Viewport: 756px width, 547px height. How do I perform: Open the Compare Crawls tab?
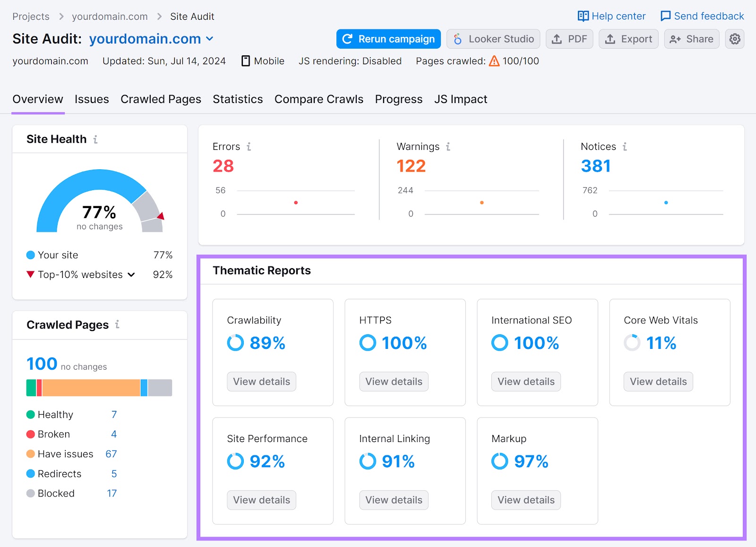point(318,99)
